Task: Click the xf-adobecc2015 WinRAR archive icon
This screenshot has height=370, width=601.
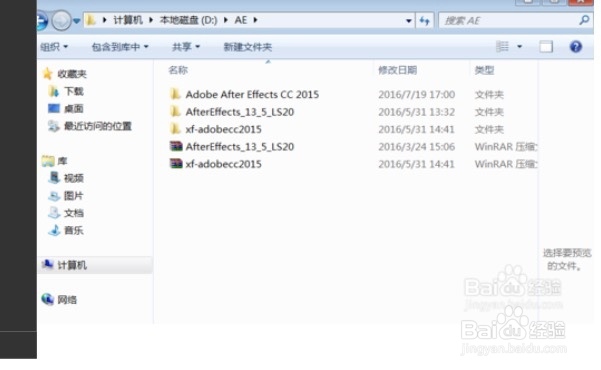Action: click(x=176, y=164)
